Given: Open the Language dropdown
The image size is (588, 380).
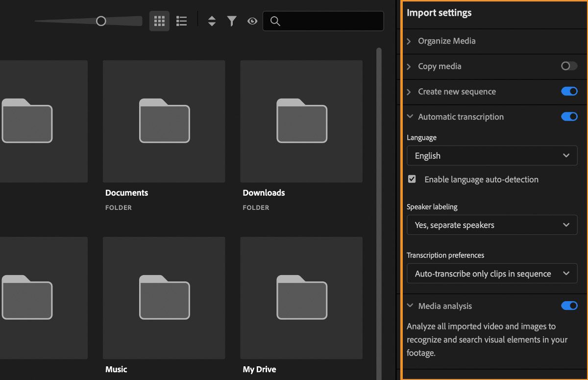Looking at the screenshot, I should [x=492, y=155].
